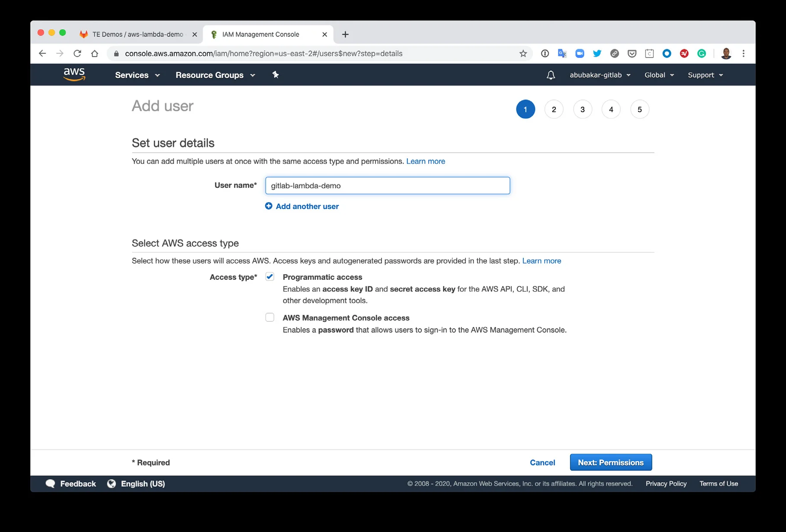Open the Resource Groups dropdown
Image resolution: width=786 pixels, height=532 pixels.
click(x=215, y=75)
